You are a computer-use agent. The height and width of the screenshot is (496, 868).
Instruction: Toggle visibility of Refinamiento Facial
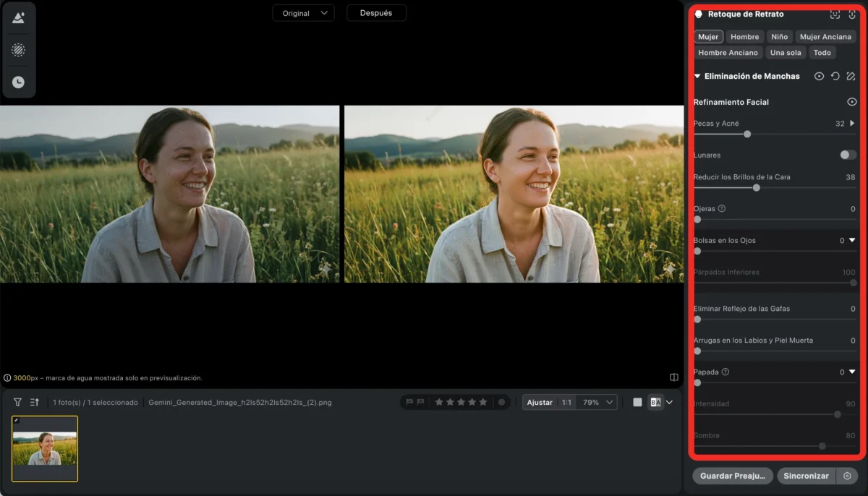click(x=851, y=102)
